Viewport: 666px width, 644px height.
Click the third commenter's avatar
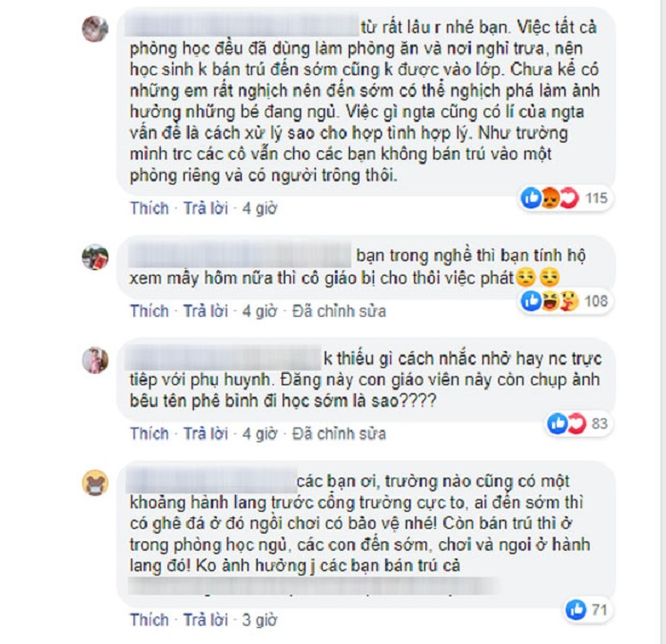(x=95, y=360)
